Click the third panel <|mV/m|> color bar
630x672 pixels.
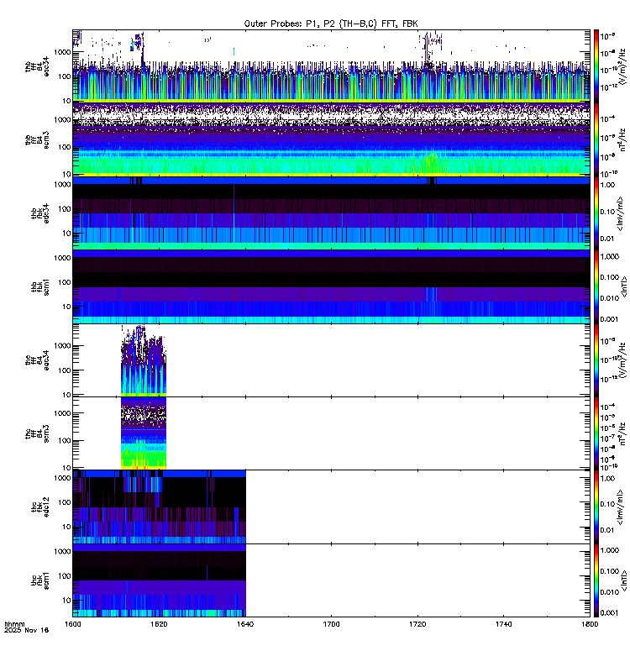596,213
